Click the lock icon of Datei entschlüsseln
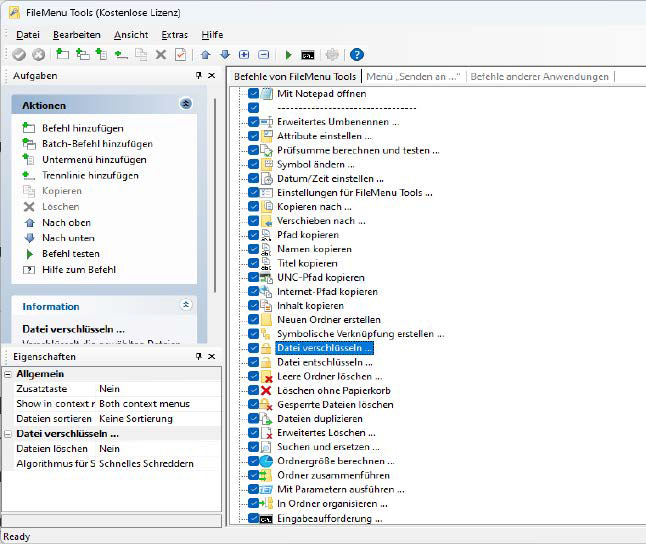 tap(266, 362)
